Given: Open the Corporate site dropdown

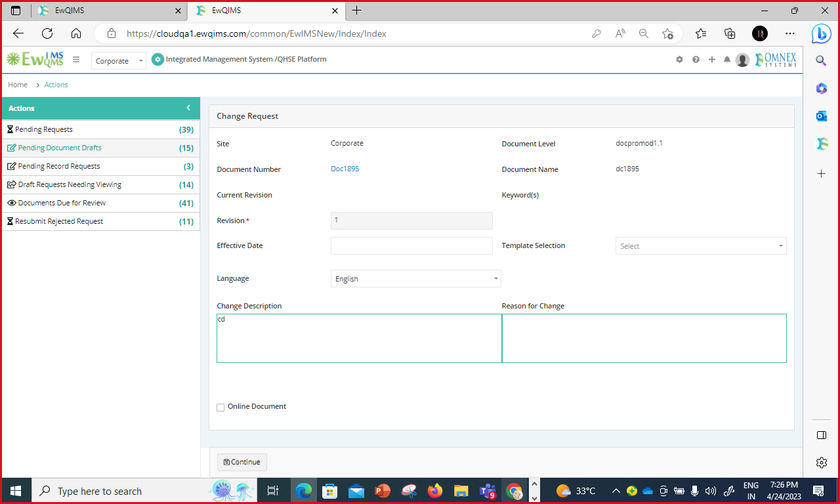Looking at the screenshot, I should tap(119, 61).
